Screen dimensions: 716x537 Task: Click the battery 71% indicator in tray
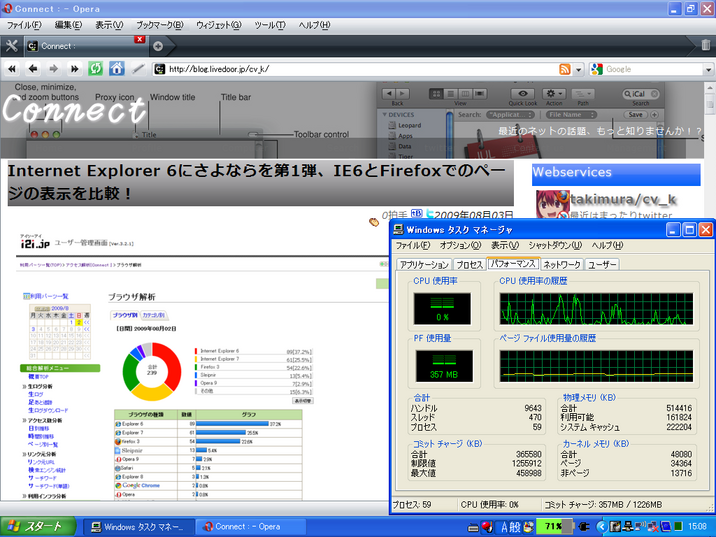pyautogui.click(x=553, y=527)
